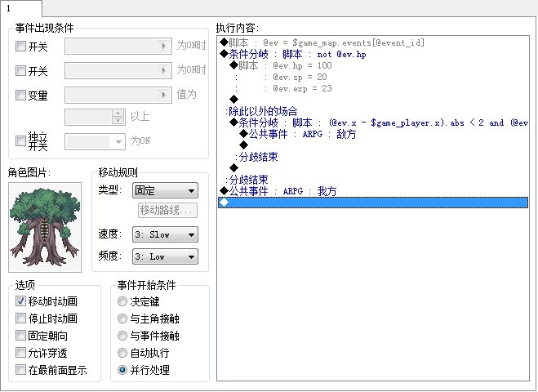The width and height of the screenshot is (538, 392).
Task: Open the 变量 selector field
Action: (118, 95)
